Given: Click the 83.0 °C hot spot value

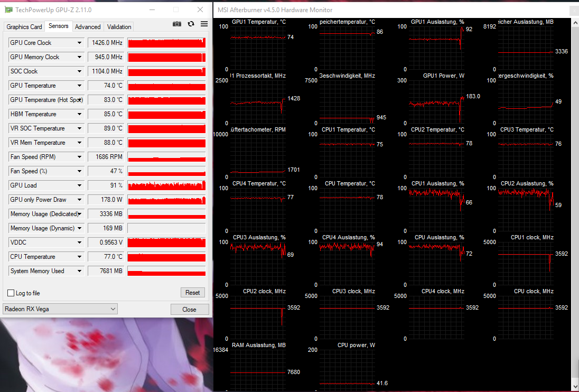Looking at the screenshot, I should pyautogui.click(x=107, y=100).
